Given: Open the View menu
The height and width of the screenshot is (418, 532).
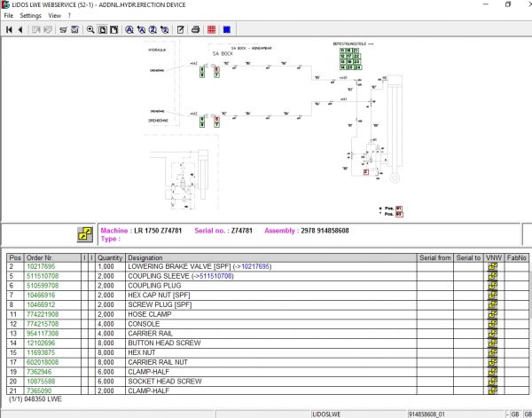Looking at the screenshot, I should [x=54, y=16].
